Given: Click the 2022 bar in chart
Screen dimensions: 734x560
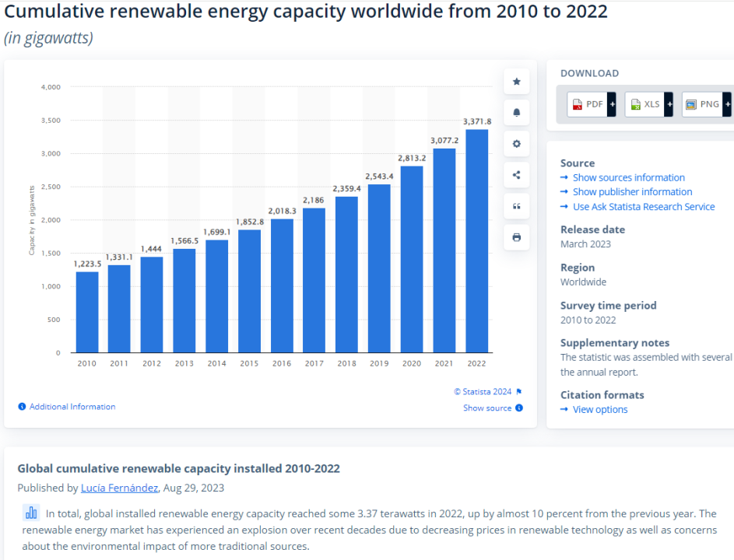Looking at the screenshot, I should pos(476,241).
